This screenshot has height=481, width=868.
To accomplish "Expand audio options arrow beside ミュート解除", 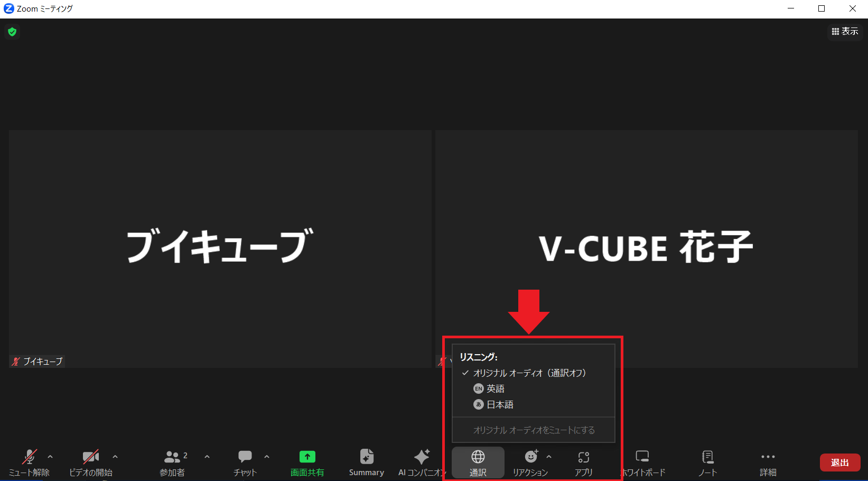I will point(50,457).
